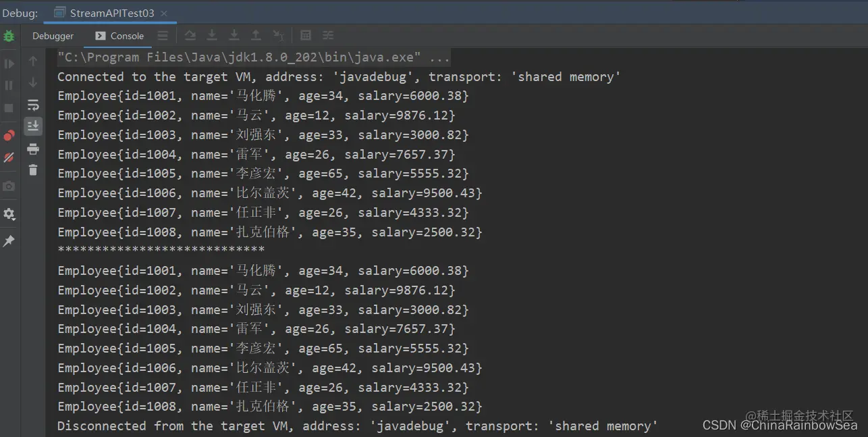Click the 'Disconnected from the target VM' line
Screen dimensions: 868x437
click(x=358, y=426)
